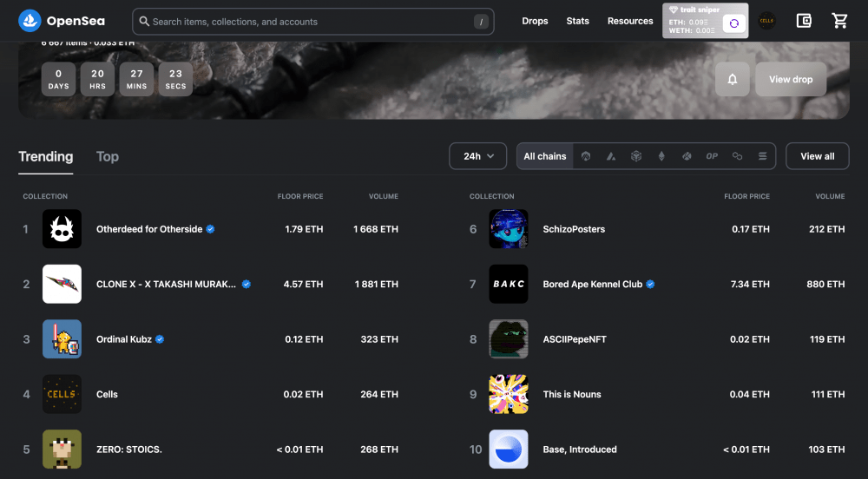The height and width of the screenshot is (479, 868).
Task: Click the 27 MINS countdown box
Action: (x=136, y=79)
